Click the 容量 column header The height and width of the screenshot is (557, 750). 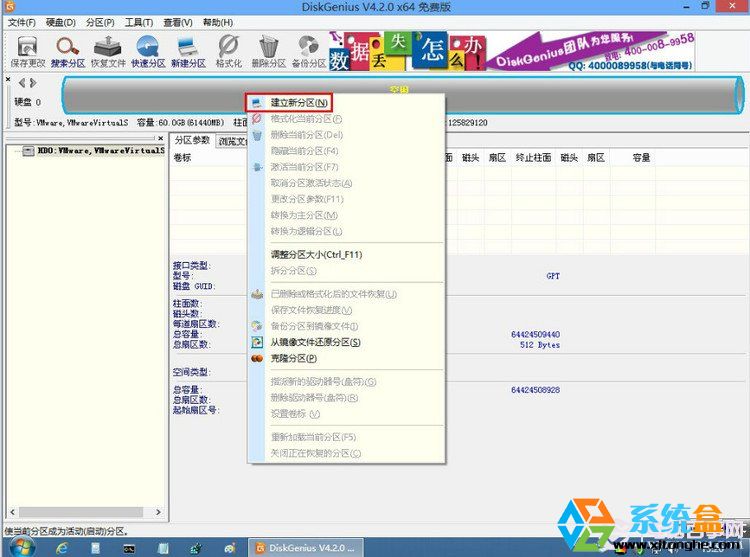coord(641,158)
